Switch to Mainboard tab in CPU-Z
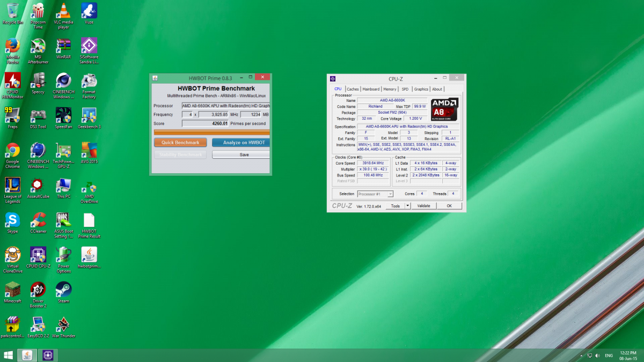Image resolution: width=644 pixels, height=362 pixels. [x=371, y=89]
